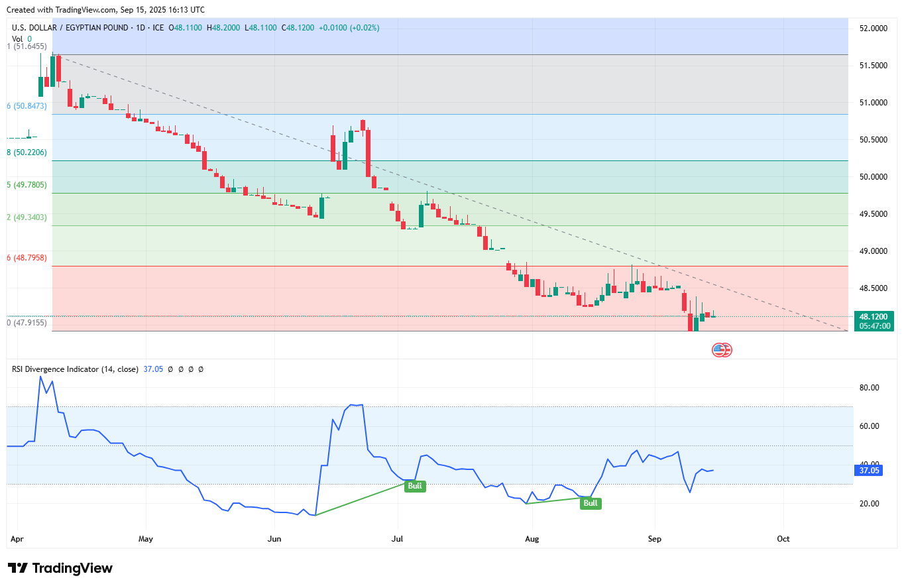Screen dimensions: 904x588
Task: Click the current price label 48.1200
Action: [x=872, y=317]
